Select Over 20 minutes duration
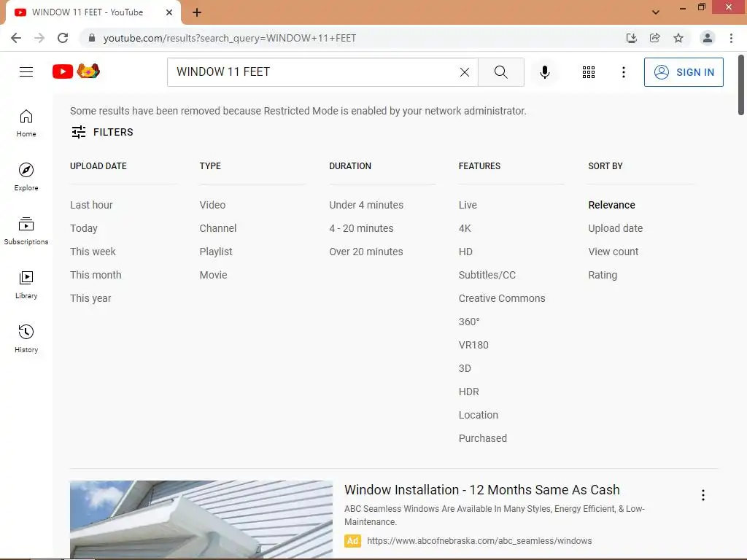This screenshot has height=560, width=747. click(366, 252)
